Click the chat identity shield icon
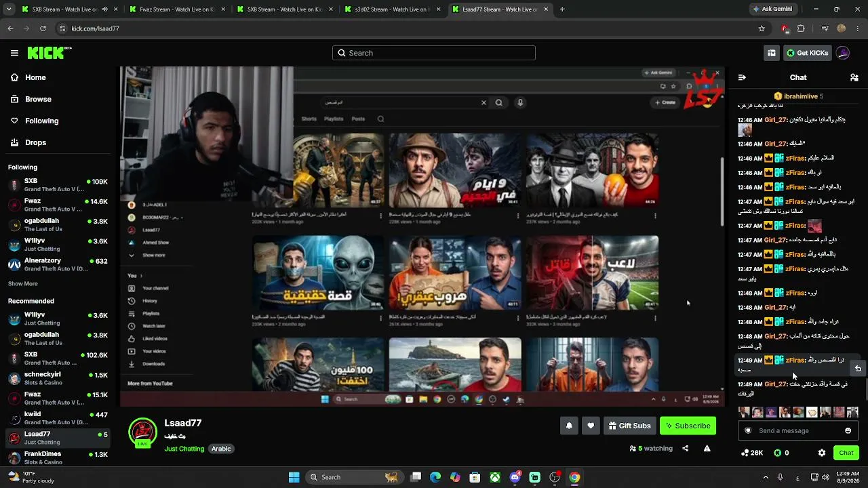 pos(748,430)
